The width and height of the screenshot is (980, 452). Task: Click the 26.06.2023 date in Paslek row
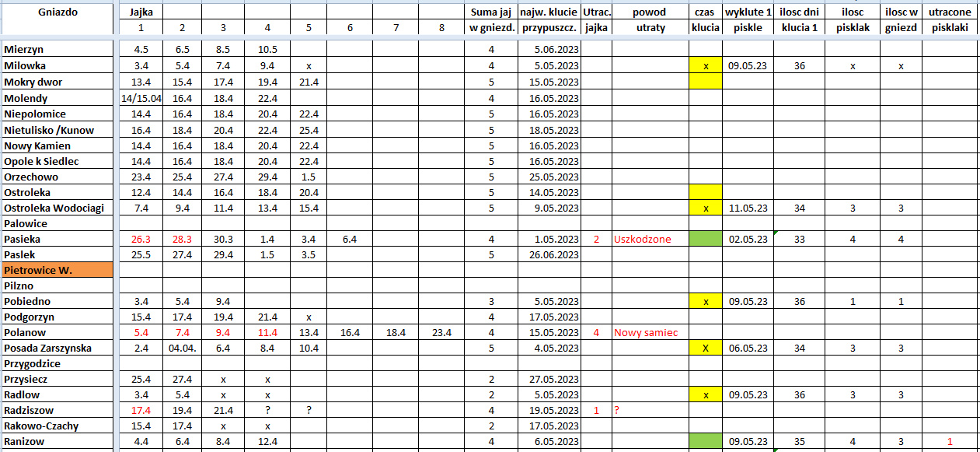coord(549,254)
